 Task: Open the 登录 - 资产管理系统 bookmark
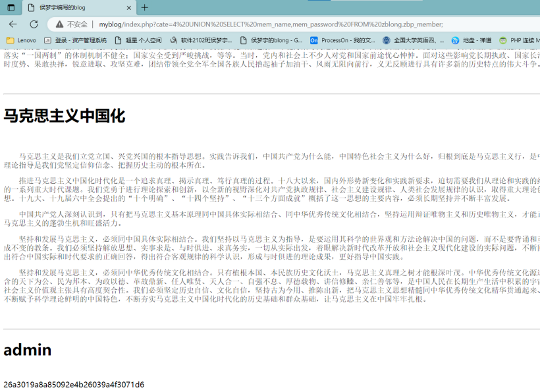tap(76, 40)
